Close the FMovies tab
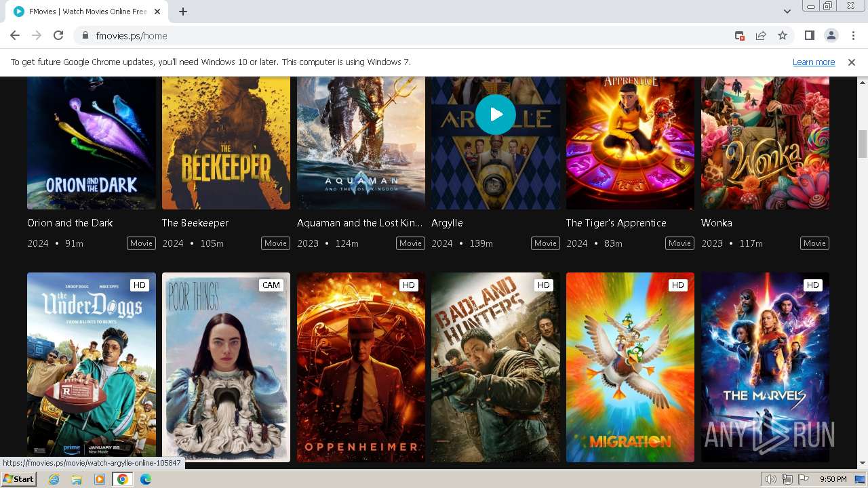 (157, 12)
